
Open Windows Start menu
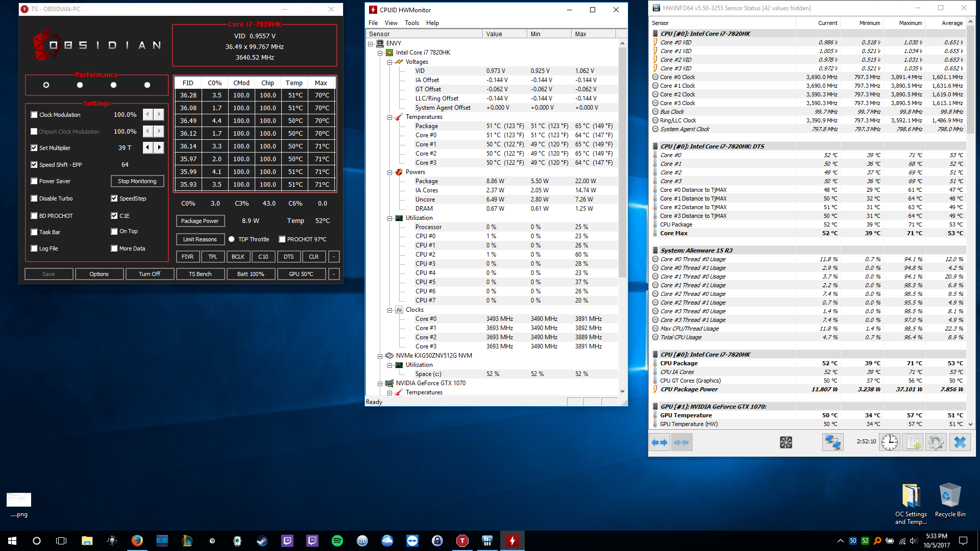coord(12,541)
